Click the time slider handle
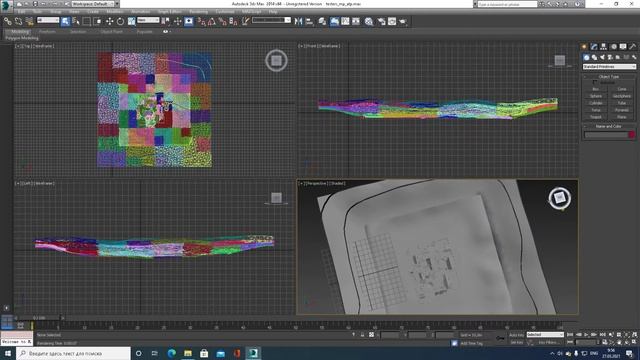This screenshot has height=360, width=640. [x=39, y=318]
